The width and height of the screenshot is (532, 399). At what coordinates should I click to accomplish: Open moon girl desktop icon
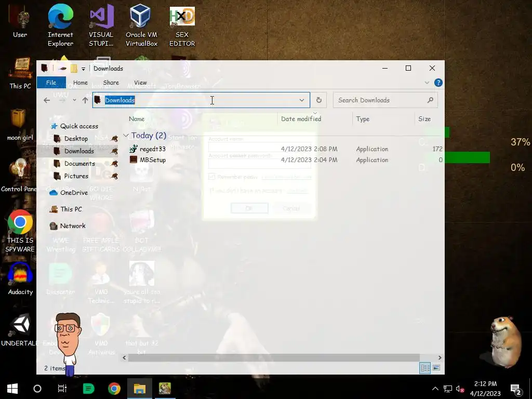point(20,125)
